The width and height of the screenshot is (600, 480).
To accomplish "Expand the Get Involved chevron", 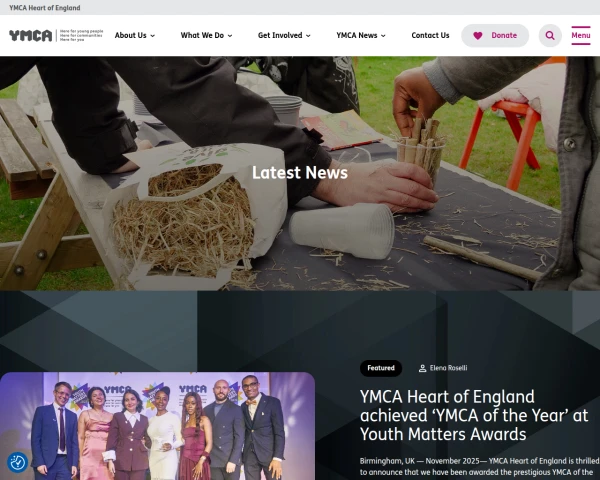I will click(x=308, y=36).
